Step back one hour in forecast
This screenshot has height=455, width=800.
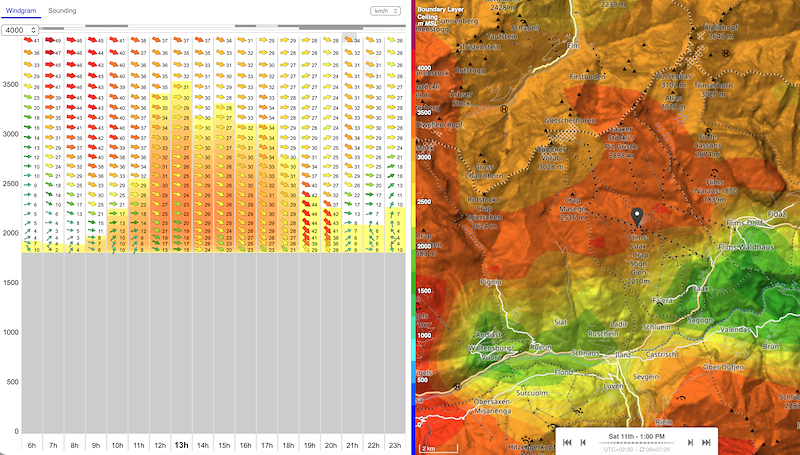point(582,442)
